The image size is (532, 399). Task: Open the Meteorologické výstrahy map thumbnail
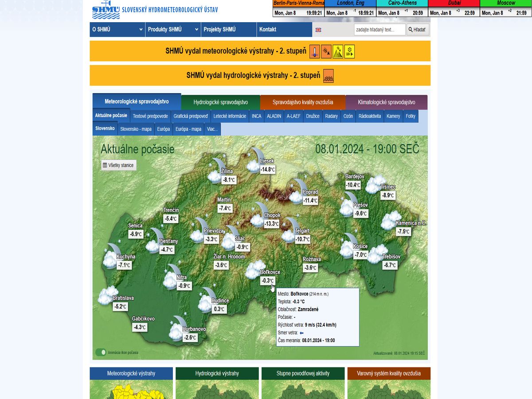[131, 389]
